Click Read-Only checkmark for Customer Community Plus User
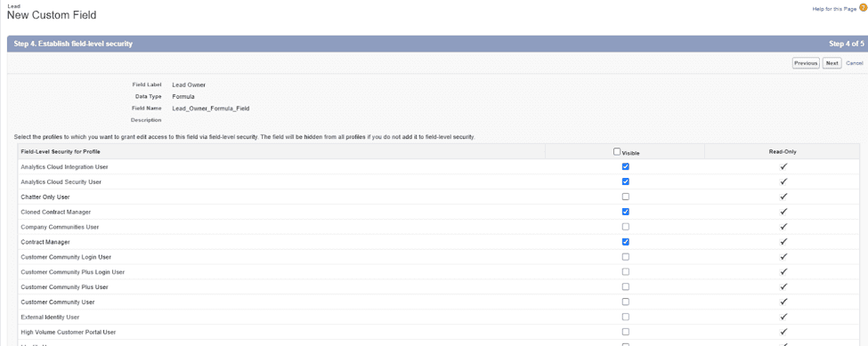The width and height of the screenshot is (868, 346). click(783, 287)
